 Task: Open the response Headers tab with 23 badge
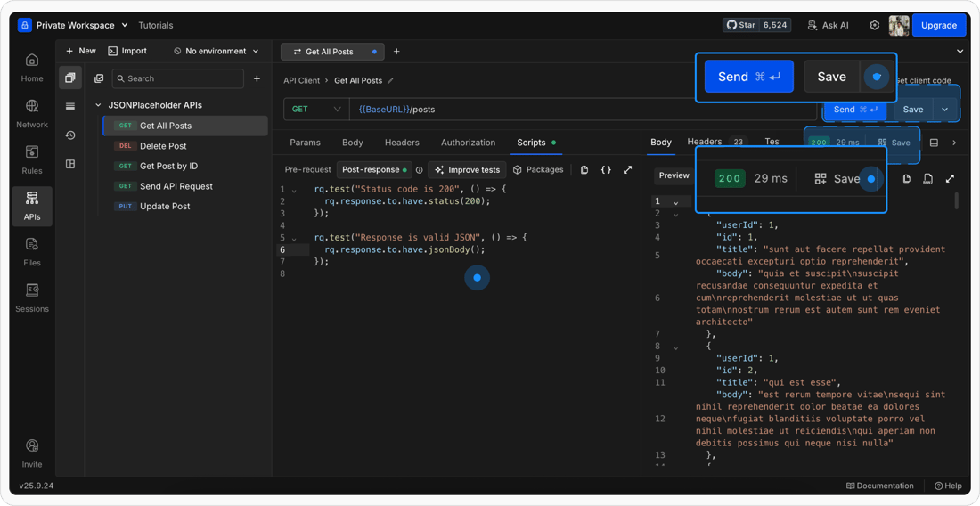716,142
